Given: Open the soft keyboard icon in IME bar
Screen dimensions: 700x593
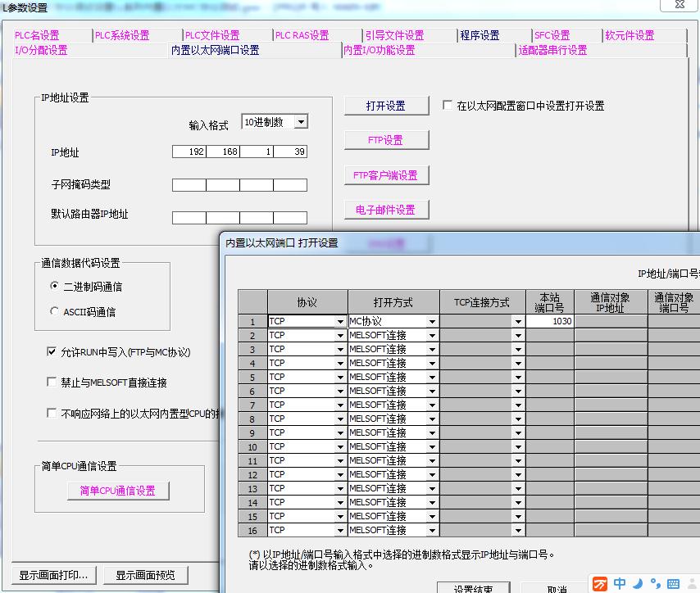Looking at the screenshot, I should (x=673, y=583).
